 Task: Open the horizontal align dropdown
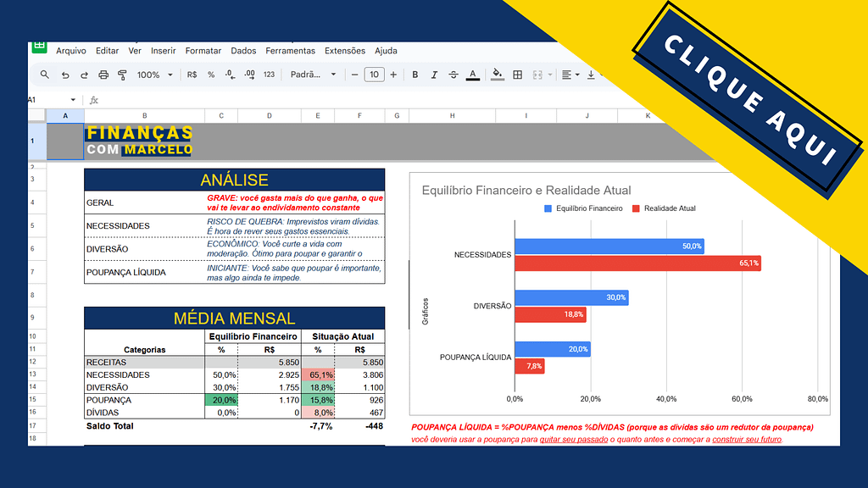pyautogui.click(x=570, y=75)
